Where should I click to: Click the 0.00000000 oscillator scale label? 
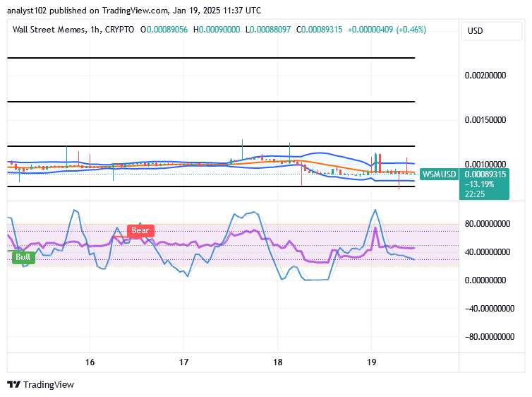click(x=485, y=280)
